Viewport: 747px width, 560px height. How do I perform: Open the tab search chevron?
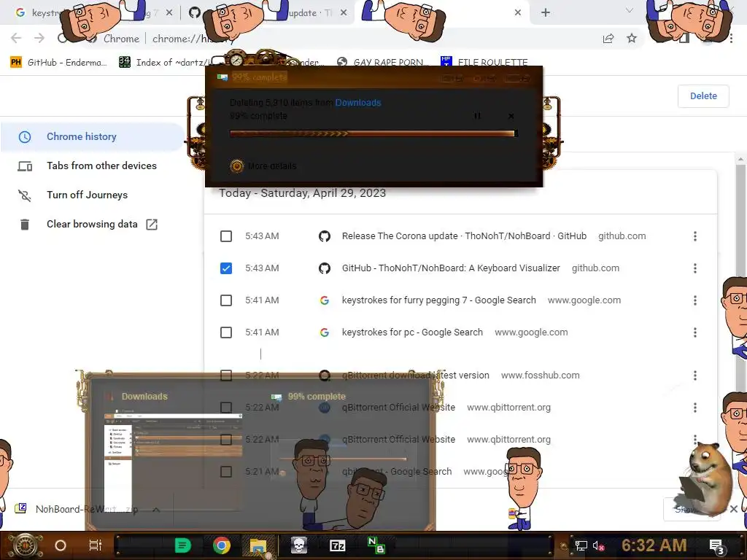click(630, 10)
